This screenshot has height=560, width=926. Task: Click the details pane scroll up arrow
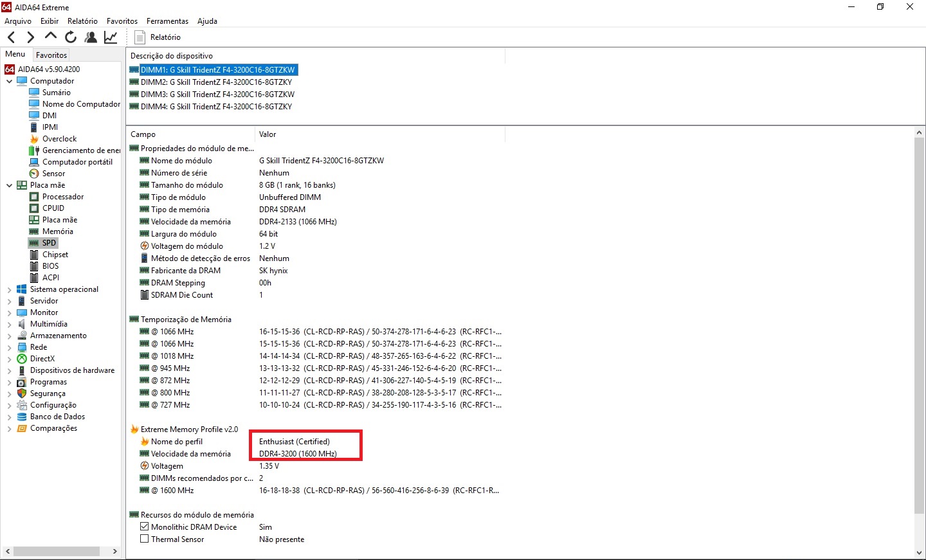pos(919,132)
